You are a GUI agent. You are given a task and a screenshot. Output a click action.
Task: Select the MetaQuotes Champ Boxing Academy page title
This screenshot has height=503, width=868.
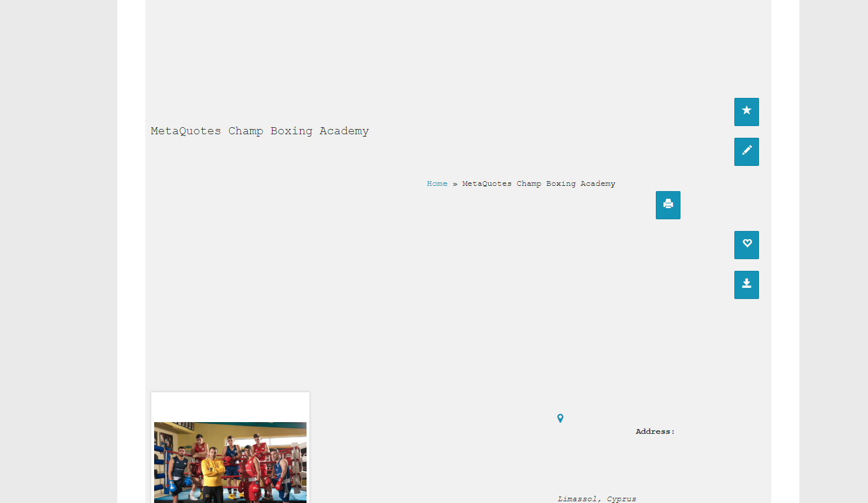(260, 131)
